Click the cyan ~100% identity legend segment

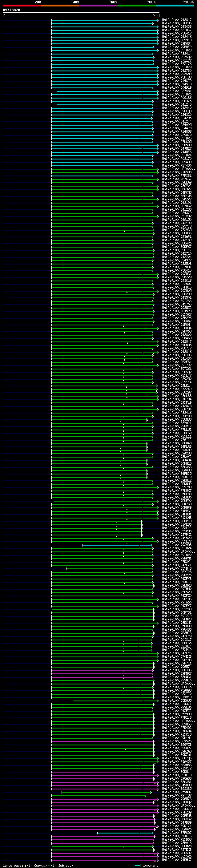coord(175,6)
